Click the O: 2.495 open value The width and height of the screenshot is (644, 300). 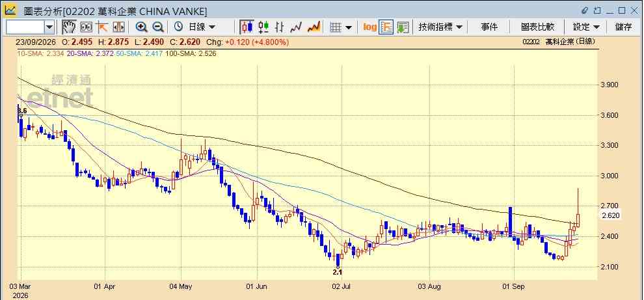click(77, 42)
